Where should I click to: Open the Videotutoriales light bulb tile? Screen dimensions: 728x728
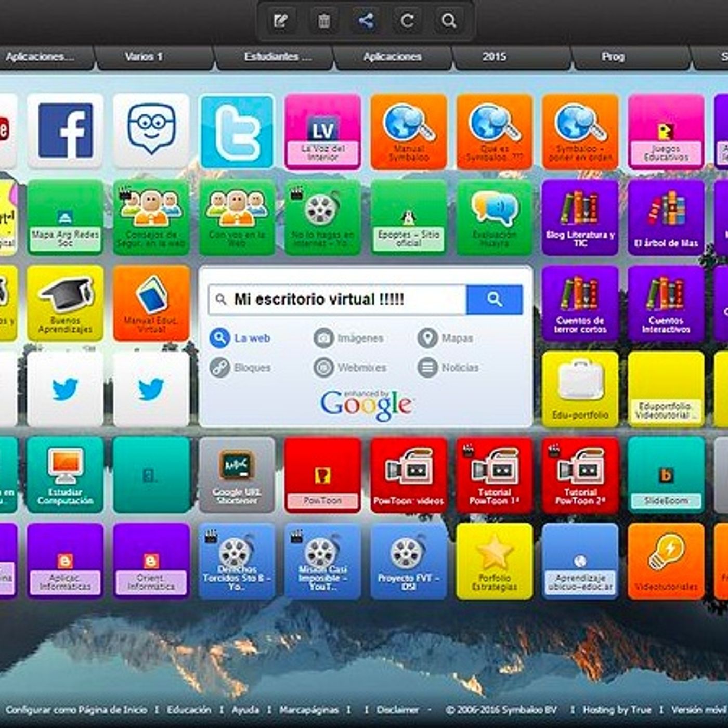pos(666,561)
